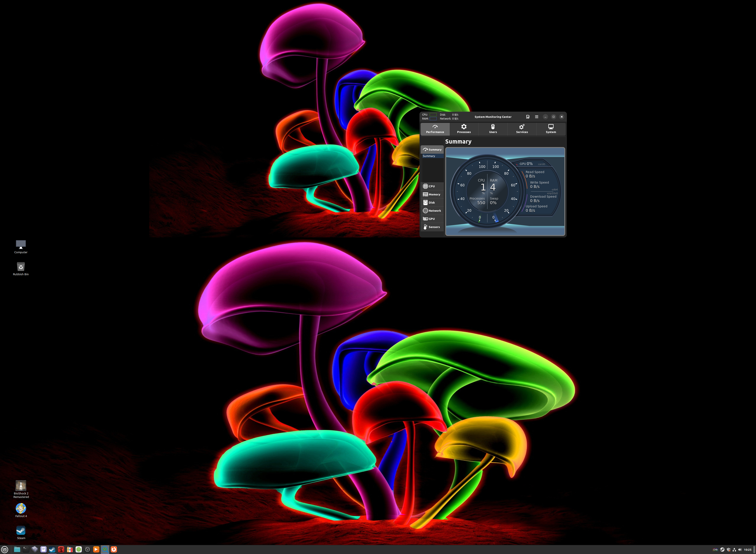Open the network connections tray icon
This screenshot has width=756, height=554.
734,550
